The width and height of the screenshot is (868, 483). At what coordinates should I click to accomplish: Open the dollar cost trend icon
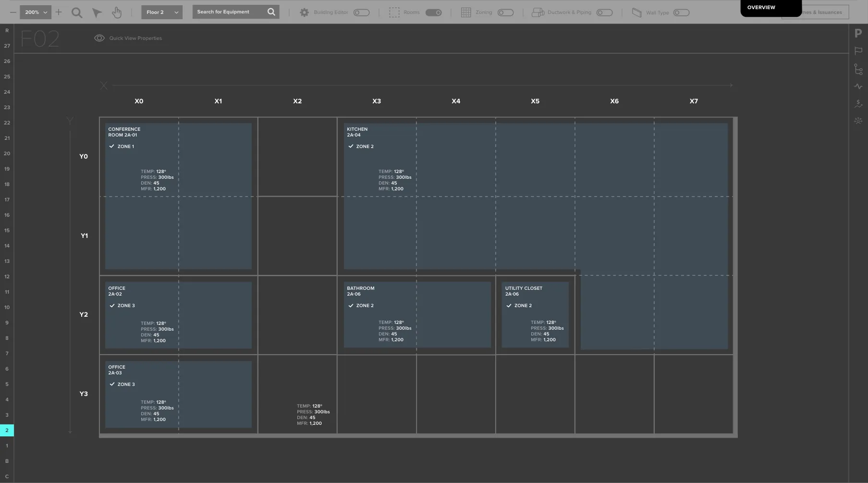coord(858,103)
